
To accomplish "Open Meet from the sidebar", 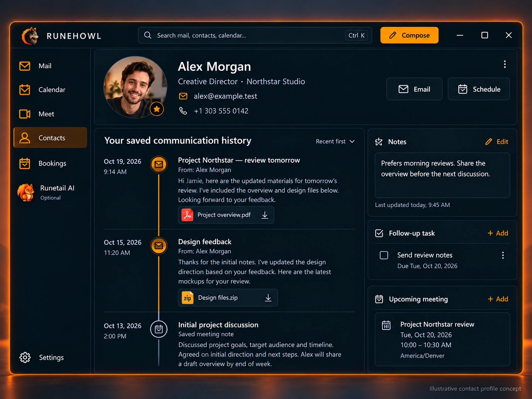I will pos(50,114).
